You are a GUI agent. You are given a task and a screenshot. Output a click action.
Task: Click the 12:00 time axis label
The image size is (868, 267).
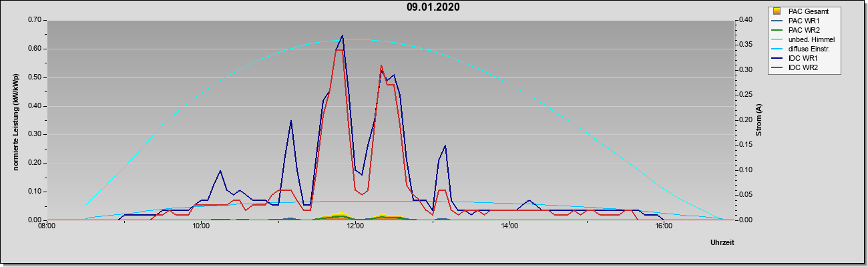[355, 226]
